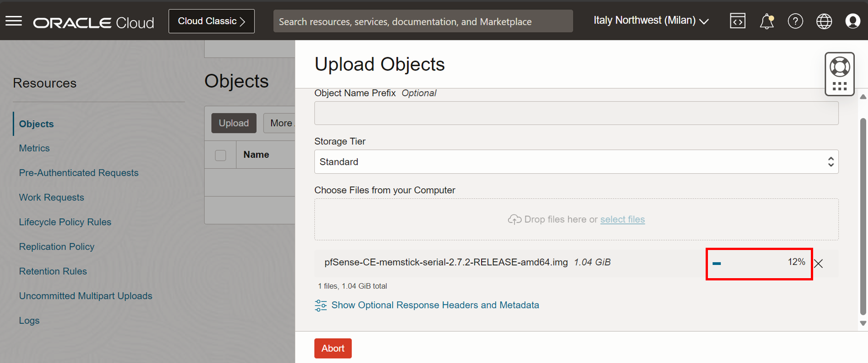Remove pfSense file from upload list
This screenshot has width=868, height=363.
[818, 264]
